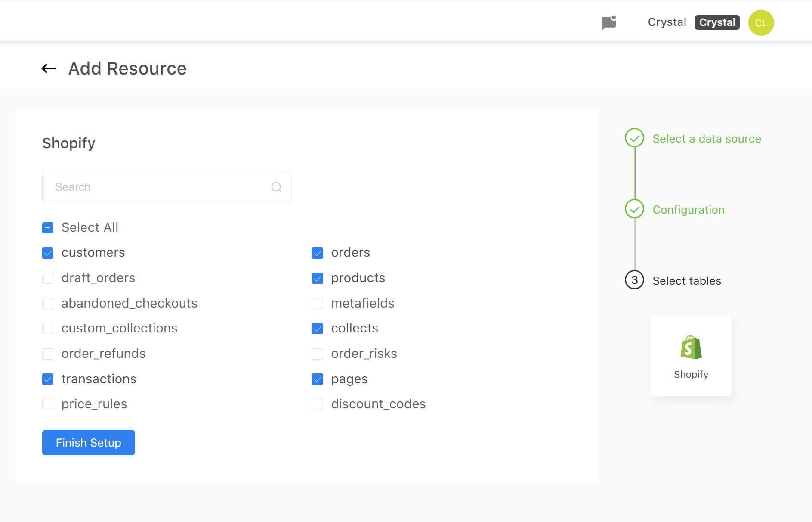The image size is (812, 522).
Task: Select the Shopify data source card
Action: [x=690, y=356]
